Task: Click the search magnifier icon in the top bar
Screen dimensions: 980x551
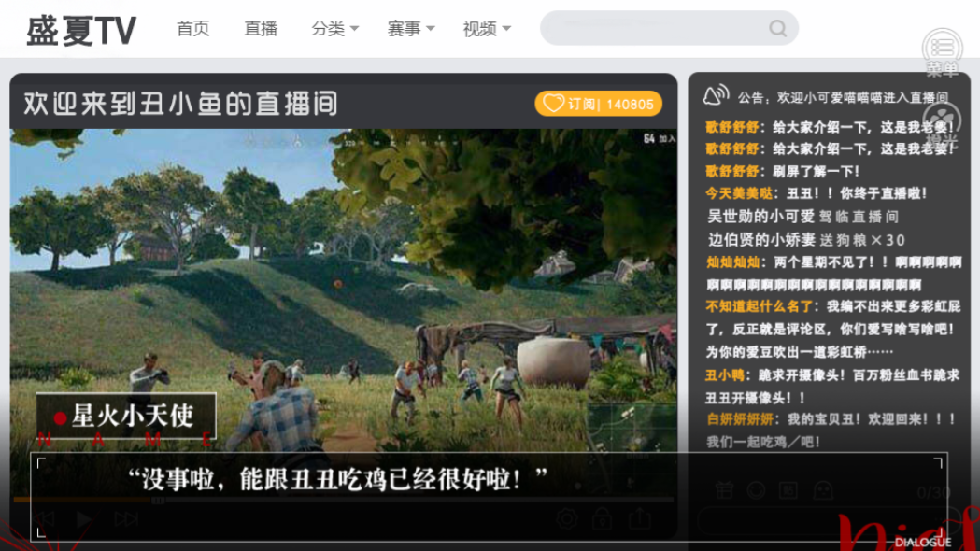Action: (x=776, y=28)
